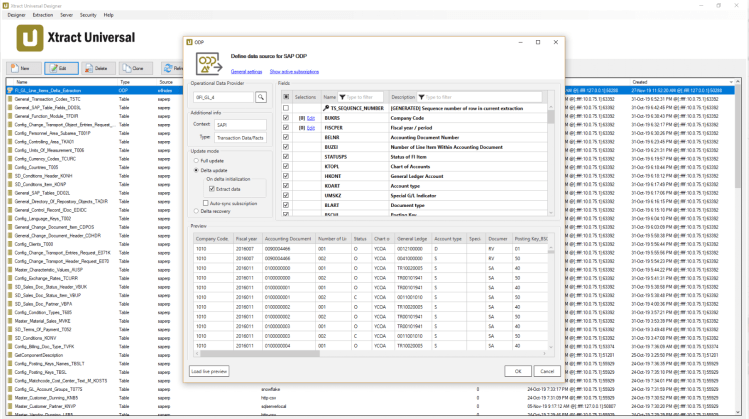Click the Operational Data Provider search magnifier
749x419 pixels.
(260, 97)
